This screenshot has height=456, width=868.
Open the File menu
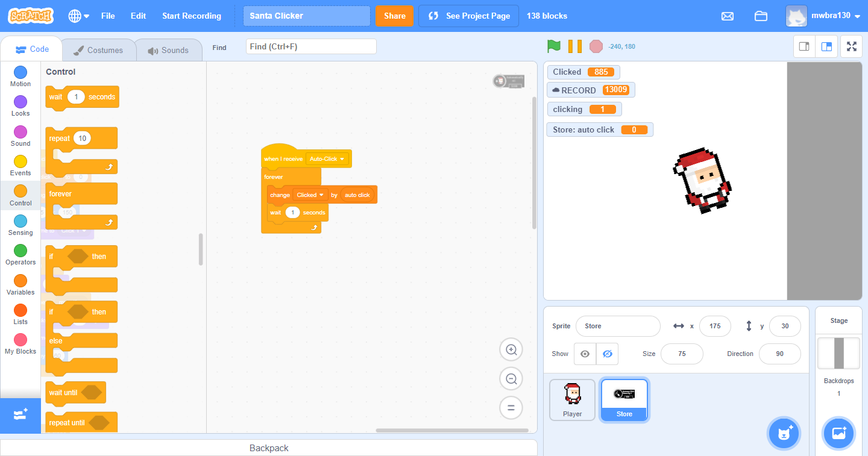coord(108,16)
